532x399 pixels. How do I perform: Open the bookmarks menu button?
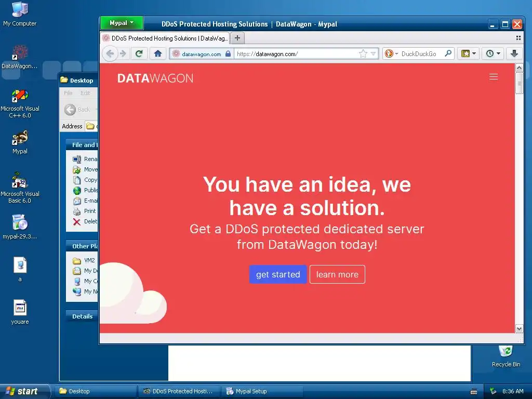[x=468, y=54]
